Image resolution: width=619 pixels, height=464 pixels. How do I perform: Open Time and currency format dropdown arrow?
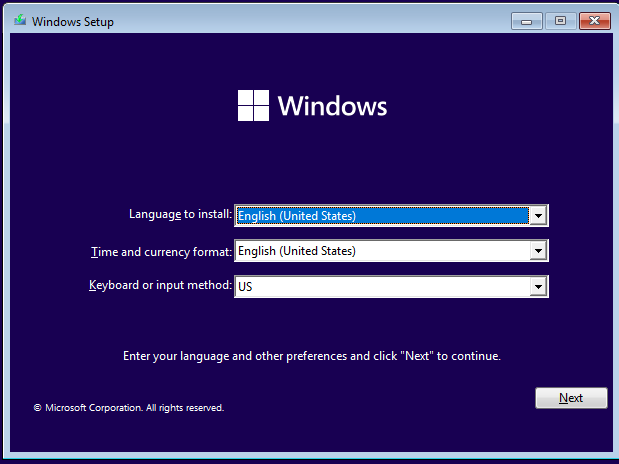click(538, 251)
